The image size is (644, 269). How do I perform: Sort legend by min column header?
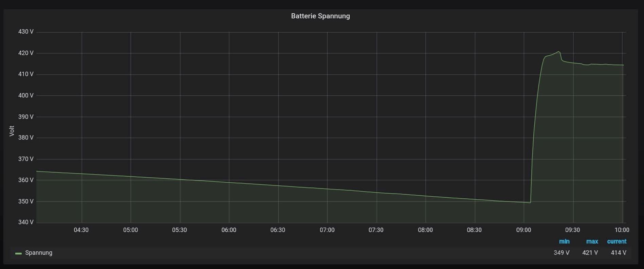564,241
